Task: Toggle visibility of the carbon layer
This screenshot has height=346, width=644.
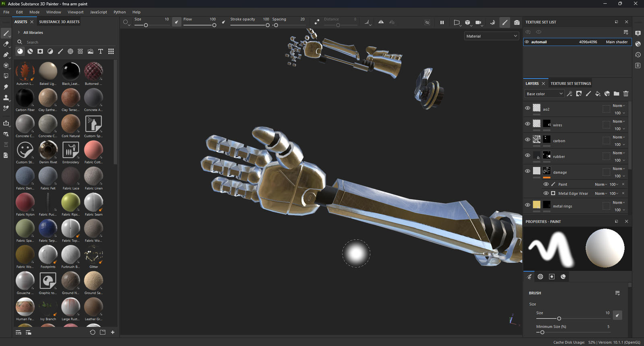Action: coord(528,140)
